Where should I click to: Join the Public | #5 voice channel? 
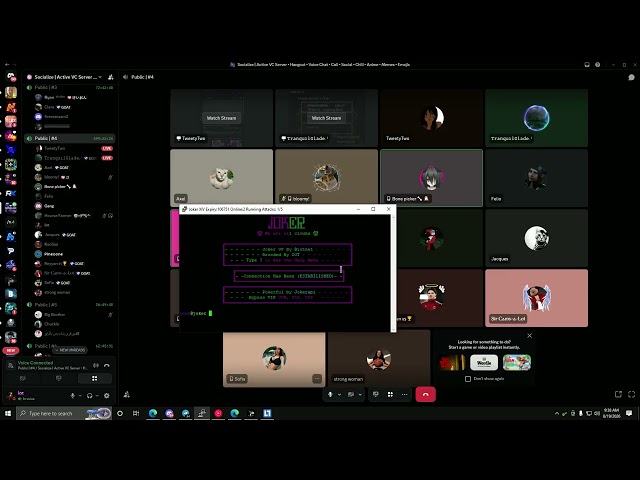click(69, 304)
